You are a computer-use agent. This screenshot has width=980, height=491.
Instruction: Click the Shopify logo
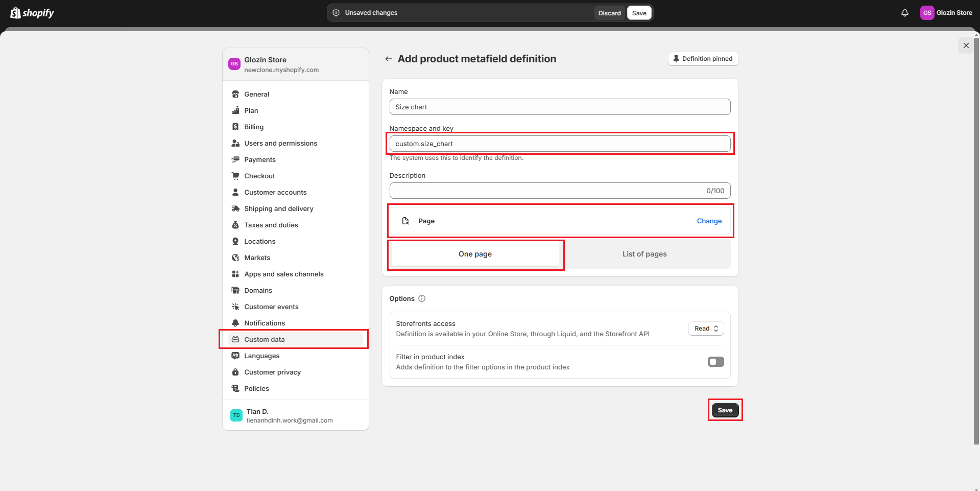coord(32,13)
